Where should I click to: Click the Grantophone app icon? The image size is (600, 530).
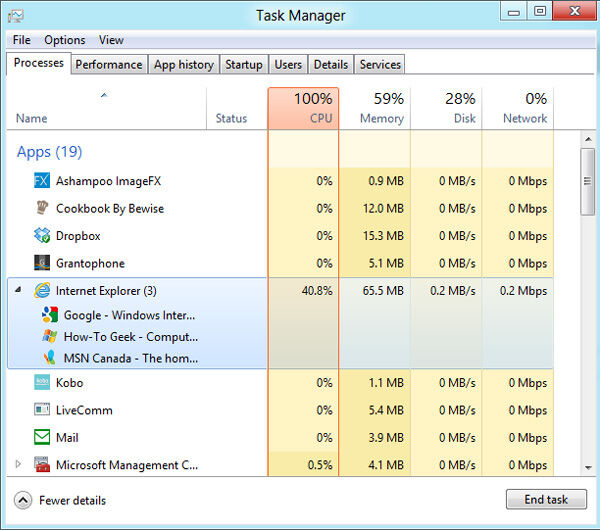[x=42, y=263]
